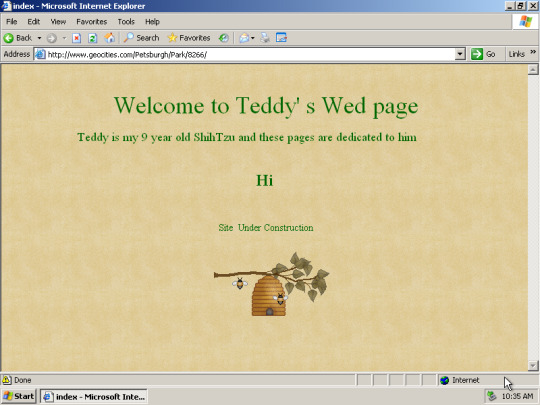
Task: Open the Windows Start button
Action: [x=19, y=396]
